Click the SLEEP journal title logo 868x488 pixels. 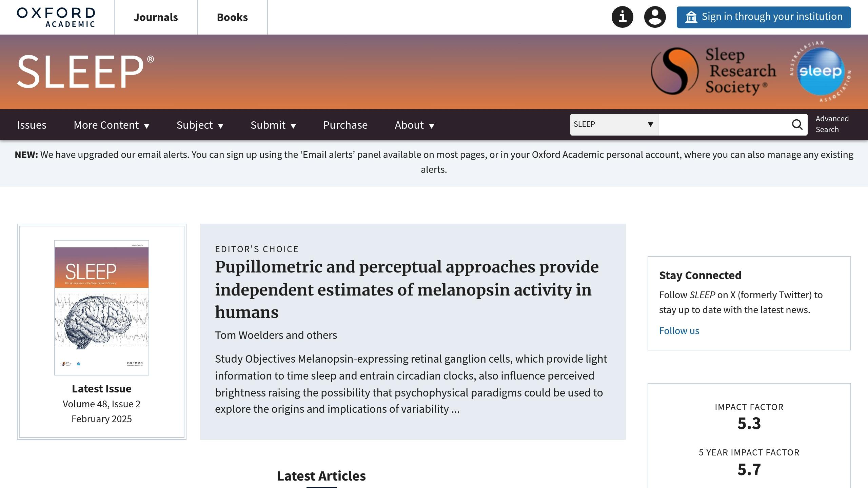point(85,72)
